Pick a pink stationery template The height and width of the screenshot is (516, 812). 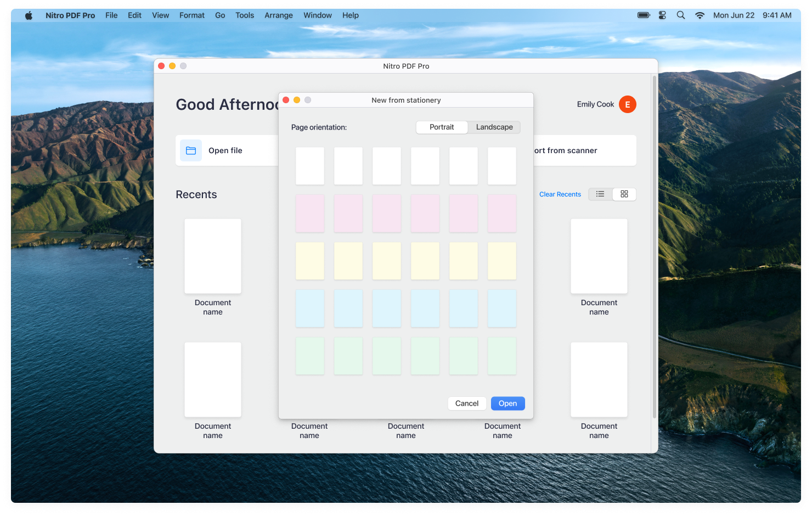click(309, 213)
